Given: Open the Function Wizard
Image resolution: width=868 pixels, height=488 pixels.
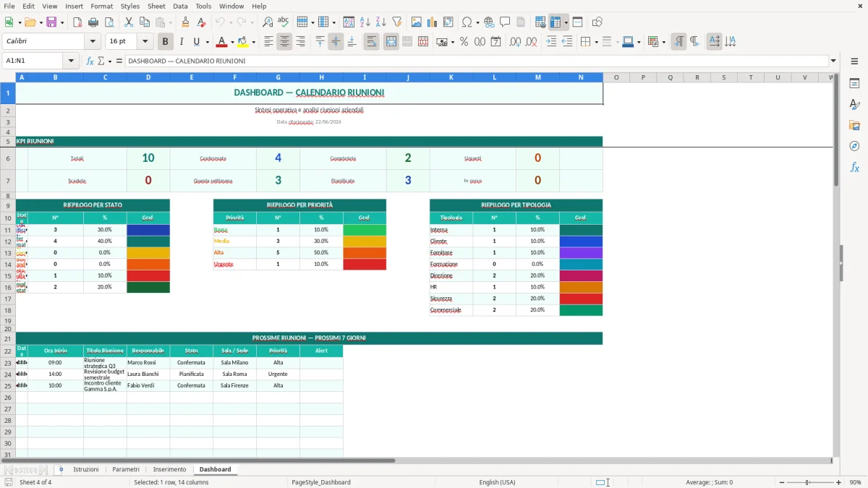Looking at the screenshot, I should (x=90, y=61).
